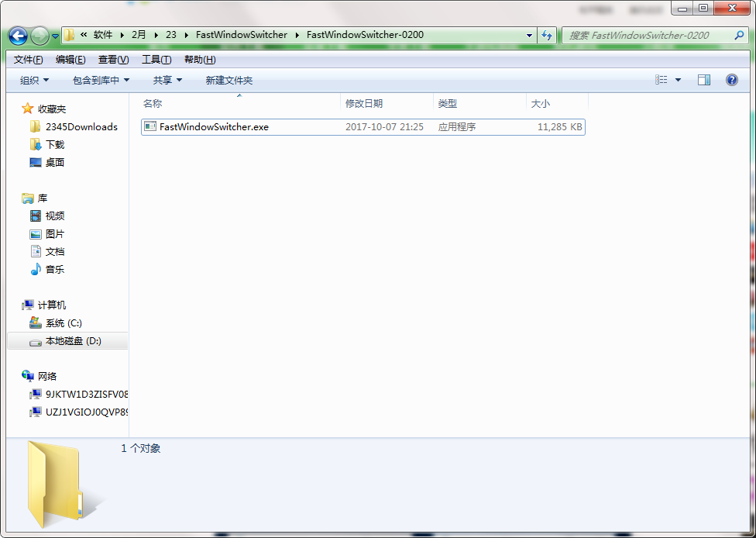Open 系统 (C:) drive
This screenshot has height=538, width=756.
click(x=64, y=323)
